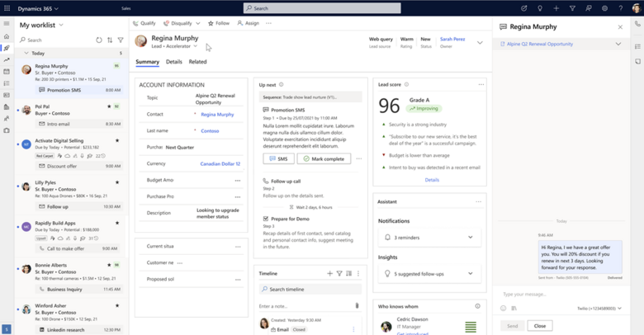644x335 pixels.
Task: Click the Enter a note field
Action: point(306,306)
